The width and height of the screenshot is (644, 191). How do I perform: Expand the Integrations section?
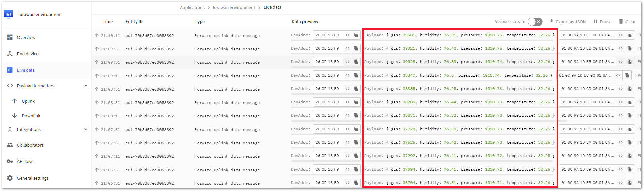coord(86,129)
